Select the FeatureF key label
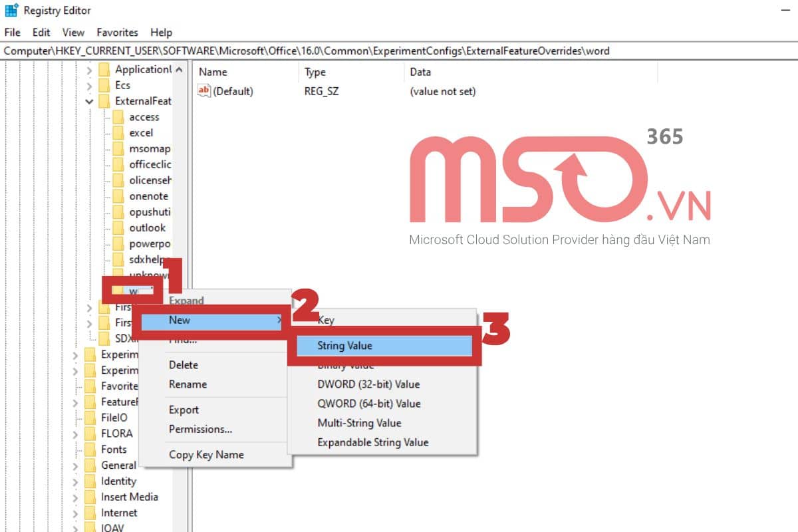Viewport: 798px width, 532px height. click(x=119, y=402)
